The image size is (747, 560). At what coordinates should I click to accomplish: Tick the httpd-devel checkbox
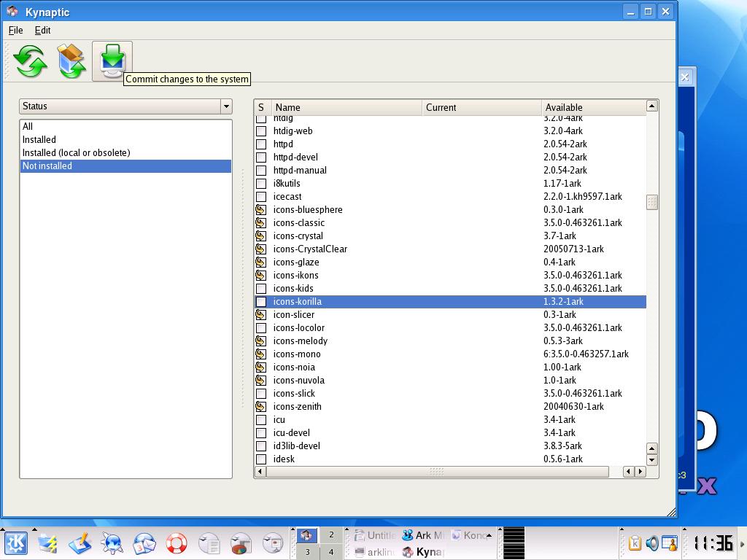[x=261, y=157]
